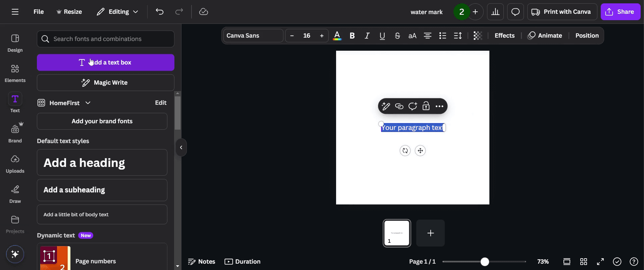Open the comments speech bubble

516,12
